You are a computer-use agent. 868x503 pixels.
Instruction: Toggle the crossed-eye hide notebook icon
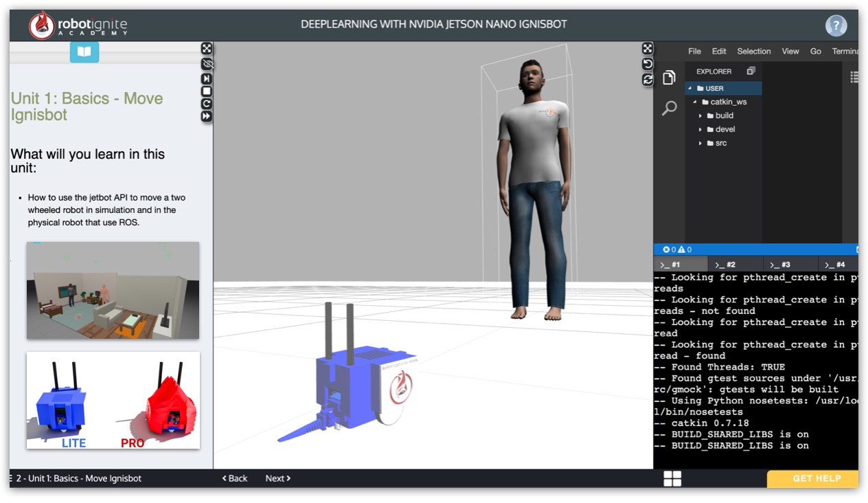click(x=207, y=63)
